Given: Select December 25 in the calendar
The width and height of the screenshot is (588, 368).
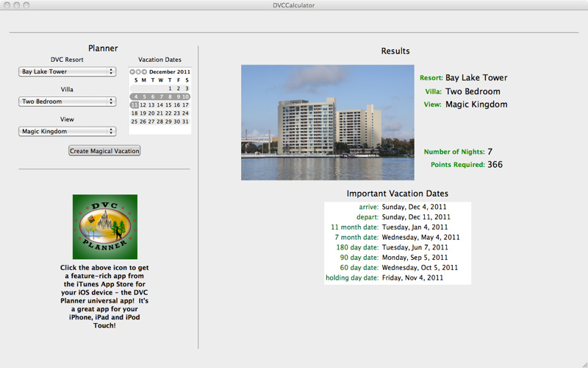Looking at the screenshot, I should pos(135,121).
